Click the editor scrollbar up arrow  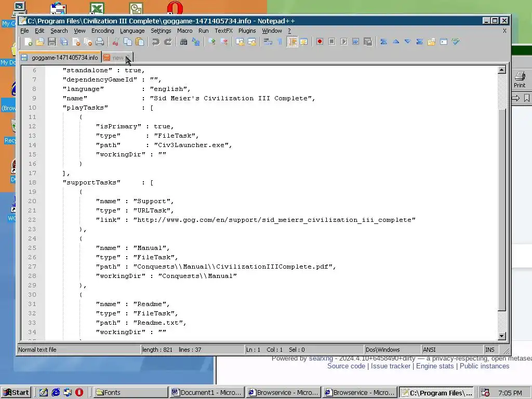[502, 70]
